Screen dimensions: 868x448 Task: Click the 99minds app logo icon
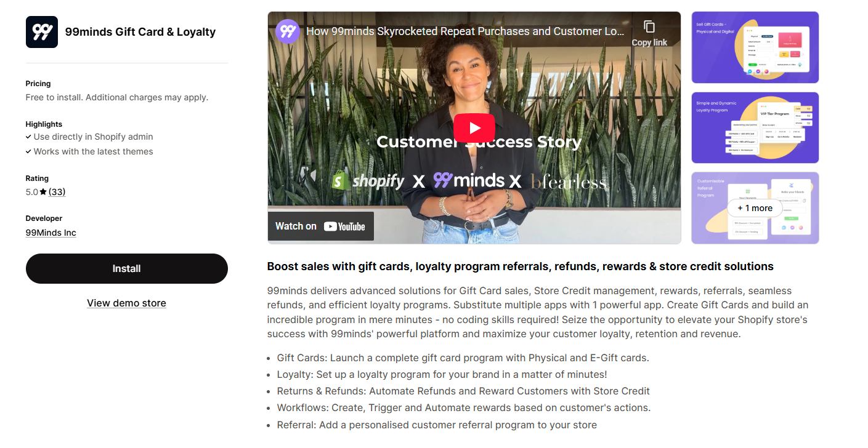tap(41, 31)
